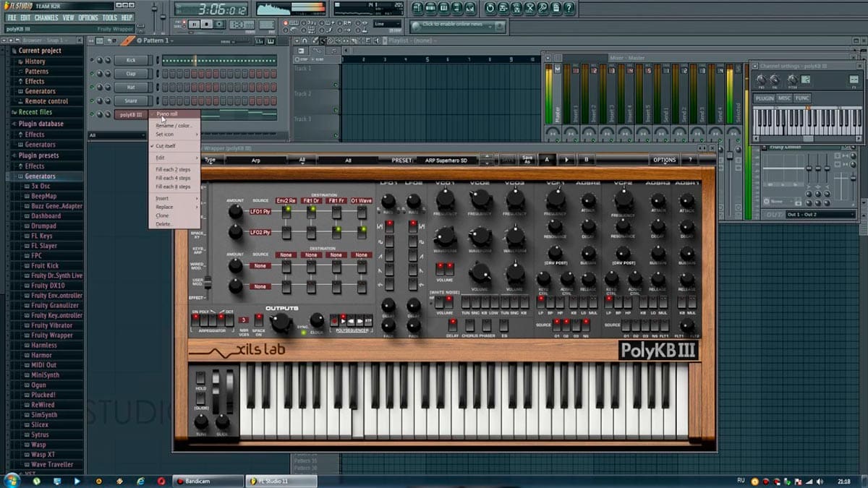Open Bandicam from the taskbar
The width and height of the screenshot is (868, 488).
(208, 481)
